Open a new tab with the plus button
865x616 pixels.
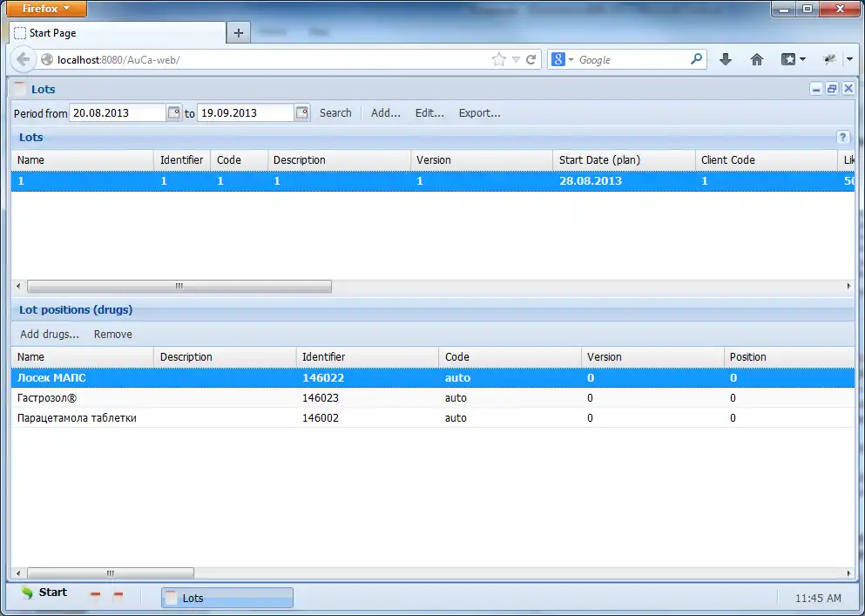[x=239, y=33]
